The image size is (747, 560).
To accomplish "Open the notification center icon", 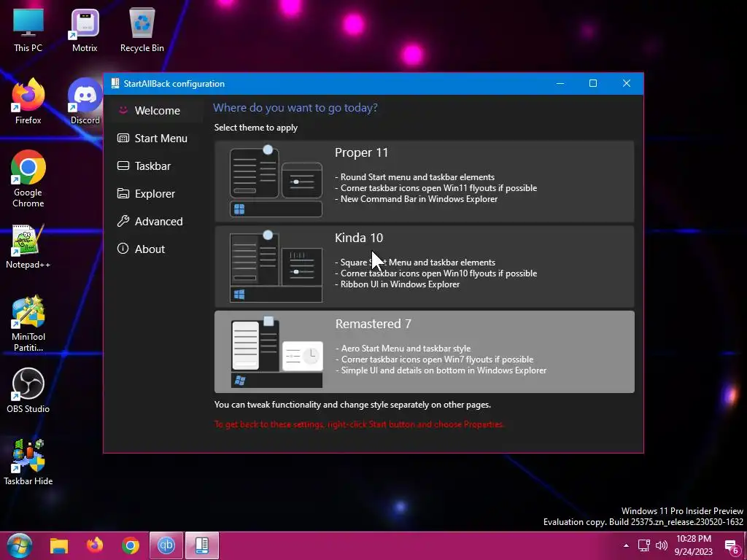I will click(x=731, y=547).
